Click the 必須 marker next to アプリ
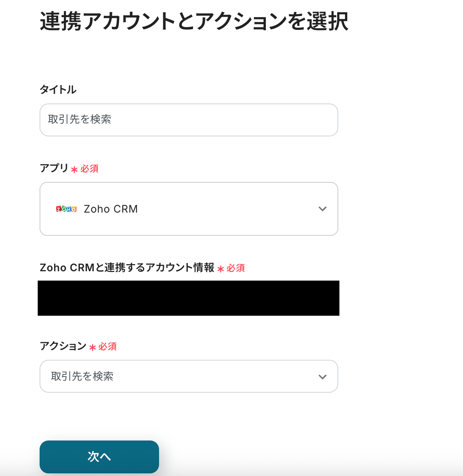The height and width of the screenshot is (476, 463). pyautogui.click(x=90, y=169)
